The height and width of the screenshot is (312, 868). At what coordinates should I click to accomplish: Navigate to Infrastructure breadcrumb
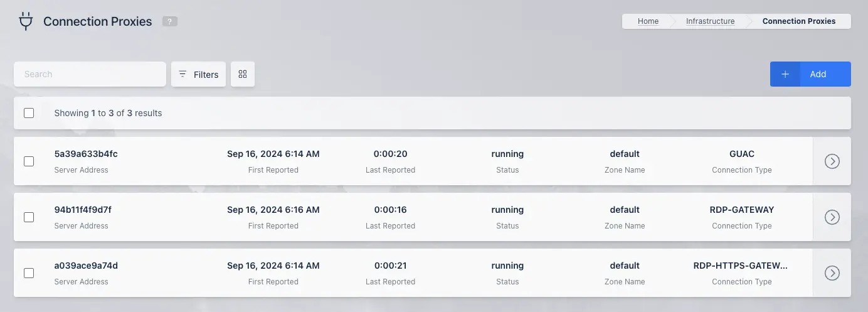(x=710, y=21)
